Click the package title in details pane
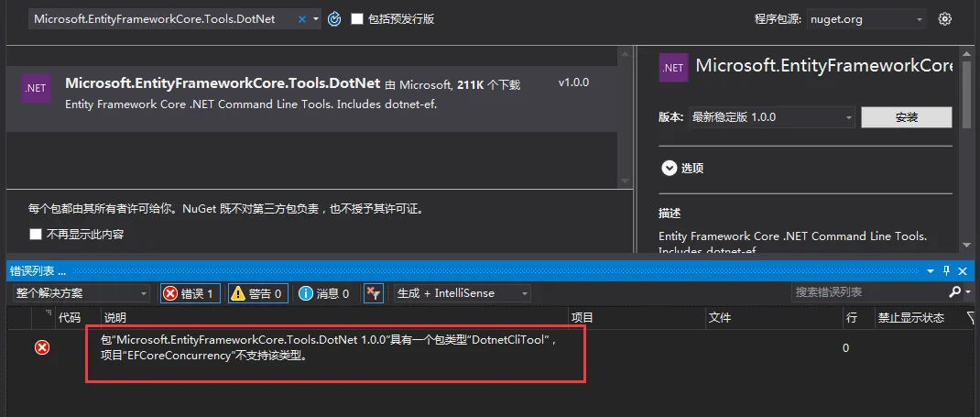The width and height of the screenshot is (980, 417). (823, 66)
